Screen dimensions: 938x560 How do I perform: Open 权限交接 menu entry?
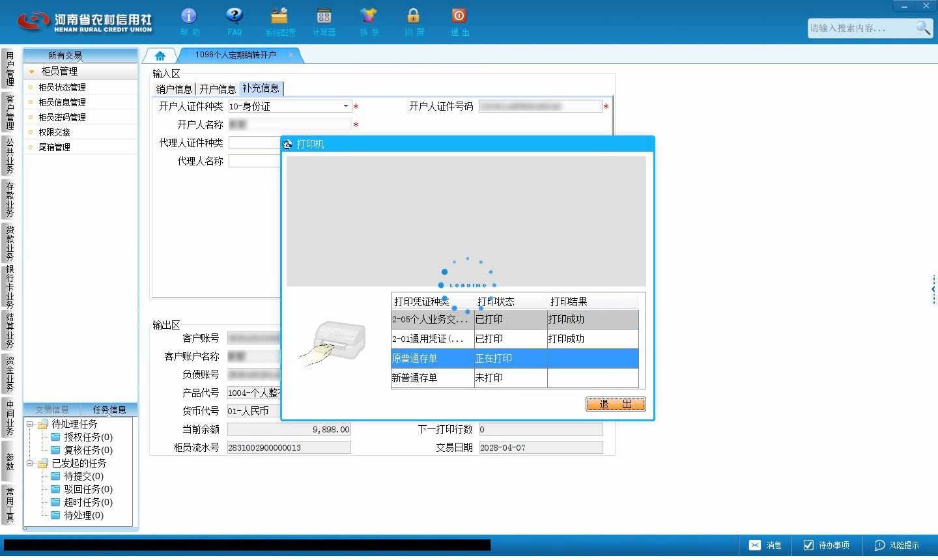pos(54,132)
